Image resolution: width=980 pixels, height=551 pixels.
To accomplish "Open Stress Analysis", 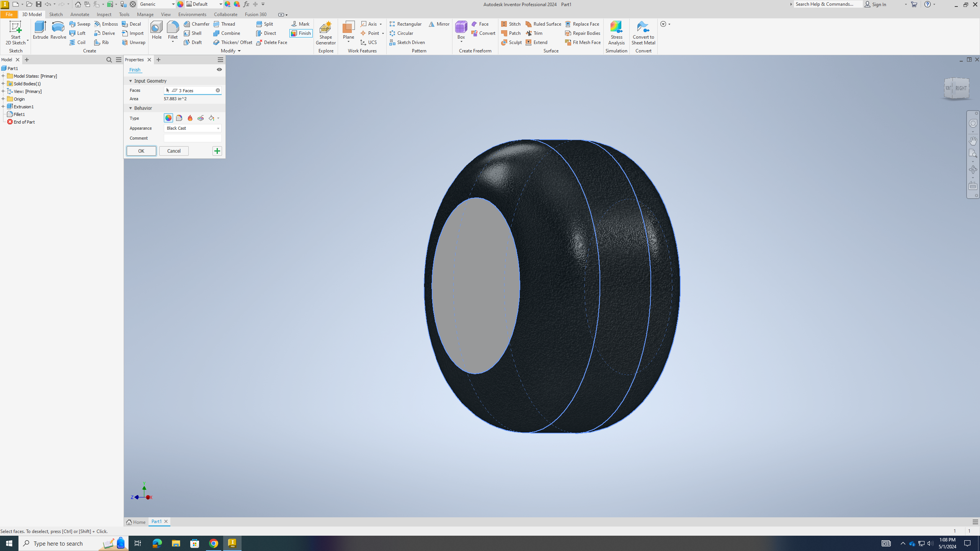I will click(616, 33).
